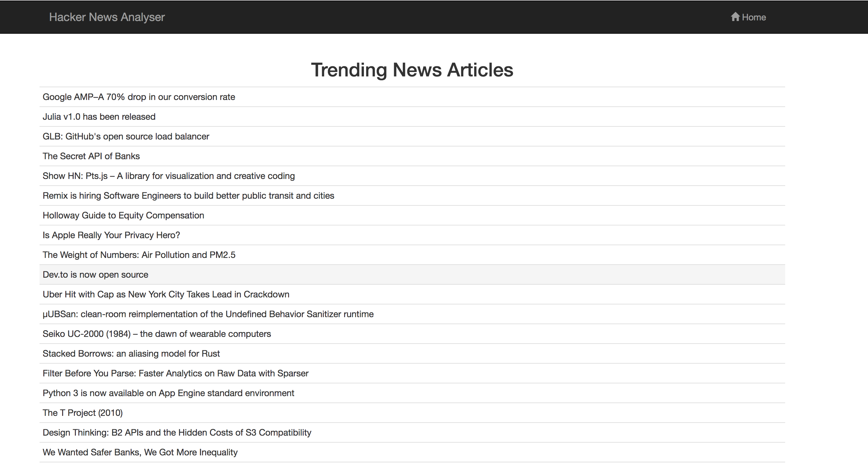Open the Uber Hit with Cap article
The image size is (868, 463).
pos(412,294)
